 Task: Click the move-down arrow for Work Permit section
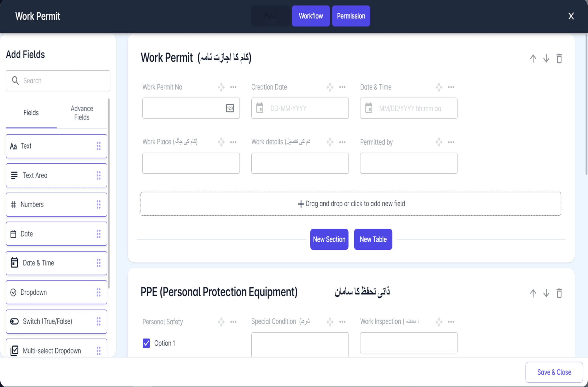[546, 58]
